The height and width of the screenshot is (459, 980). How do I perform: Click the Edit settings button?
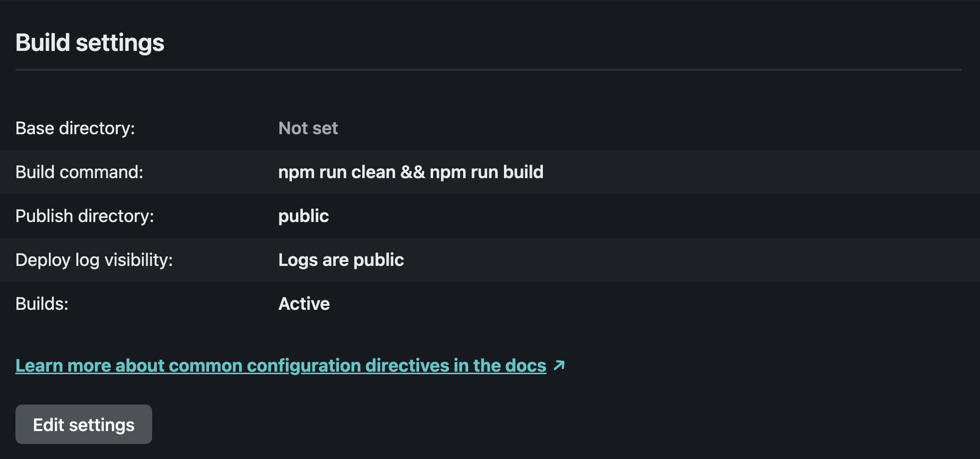[83, 424]
